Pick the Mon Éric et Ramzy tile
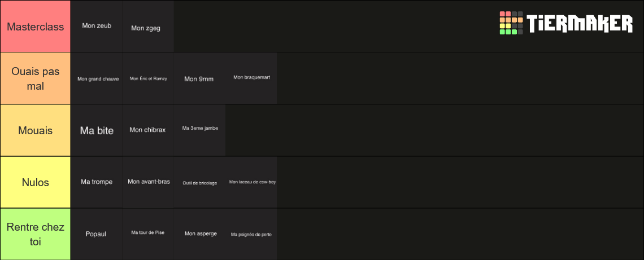Image resolution: width=644 pixels, height=260 pixels. [148, 78]
